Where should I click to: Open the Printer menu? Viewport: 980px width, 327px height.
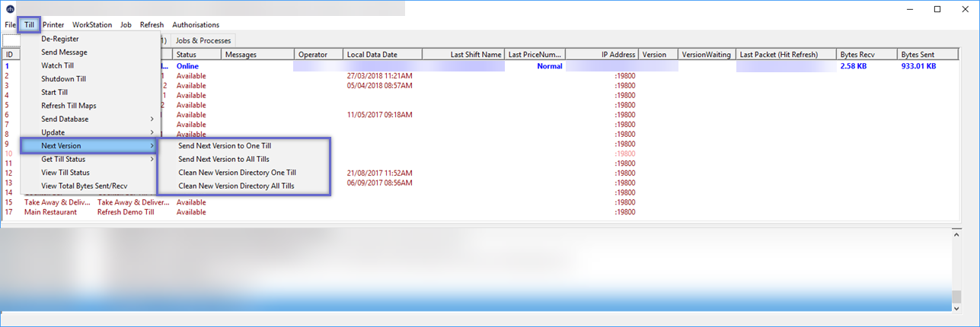point(53,25)
